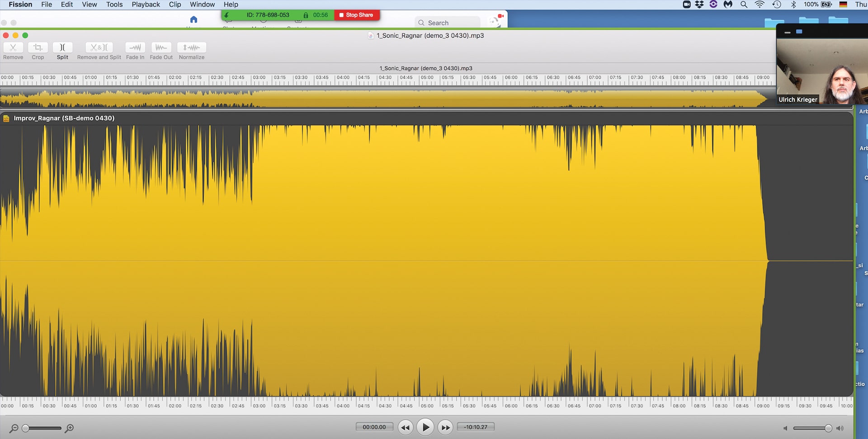Click the Ulrich Krieger video thumbnail
The image size is (868, 439).
[x=822, y=71]
